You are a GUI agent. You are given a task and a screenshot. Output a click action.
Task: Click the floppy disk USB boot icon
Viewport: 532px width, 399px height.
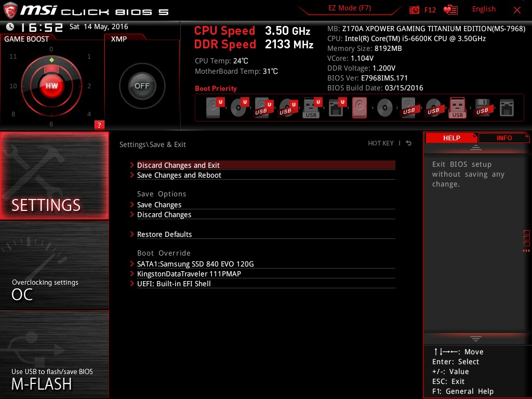pos(482,108)
